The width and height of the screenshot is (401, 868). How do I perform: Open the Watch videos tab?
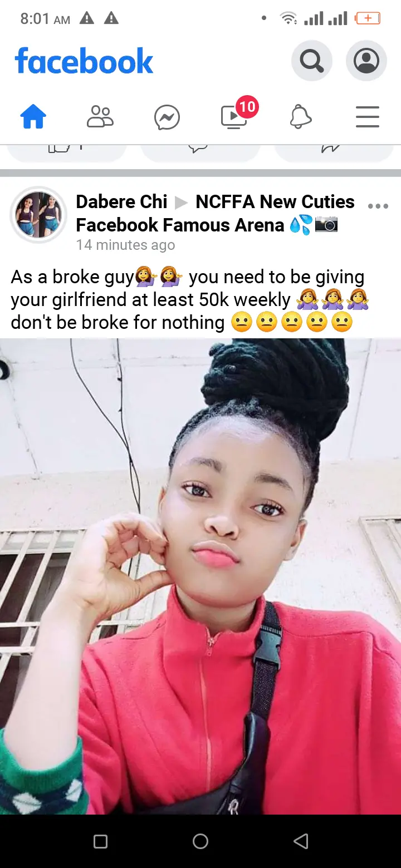[234, 117]
